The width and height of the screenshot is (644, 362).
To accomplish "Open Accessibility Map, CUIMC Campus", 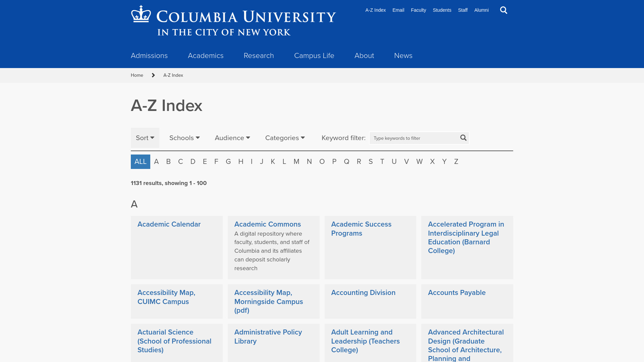I will 166,297.
